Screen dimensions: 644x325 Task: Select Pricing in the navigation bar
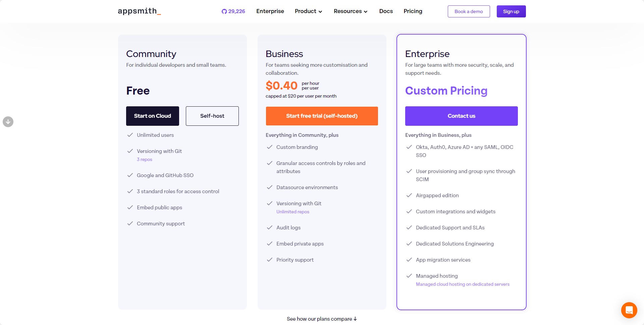click(413, 11)
